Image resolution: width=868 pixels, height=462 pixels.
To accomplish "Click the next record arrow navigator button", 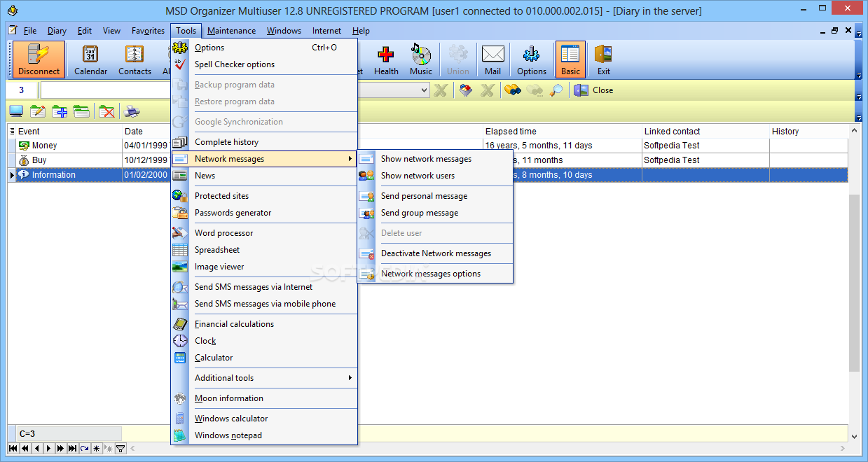I will [49, 448].
